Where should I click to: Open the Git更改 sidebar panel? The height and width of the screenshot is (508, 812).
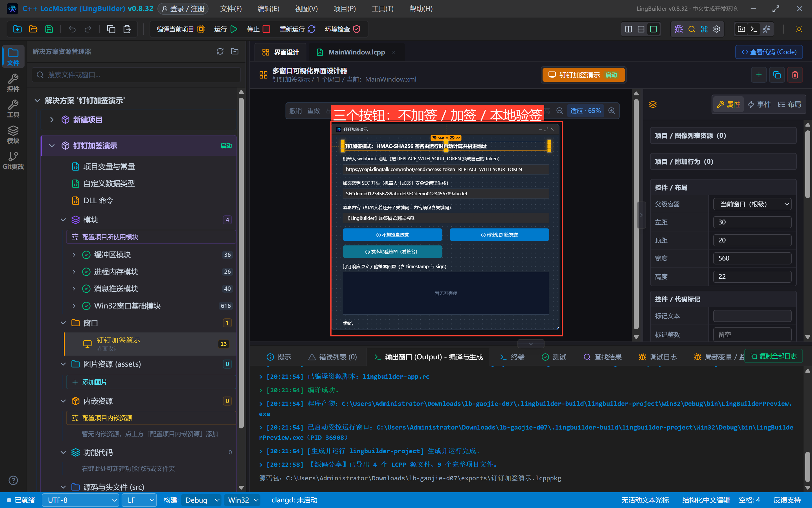click(13, 161)
